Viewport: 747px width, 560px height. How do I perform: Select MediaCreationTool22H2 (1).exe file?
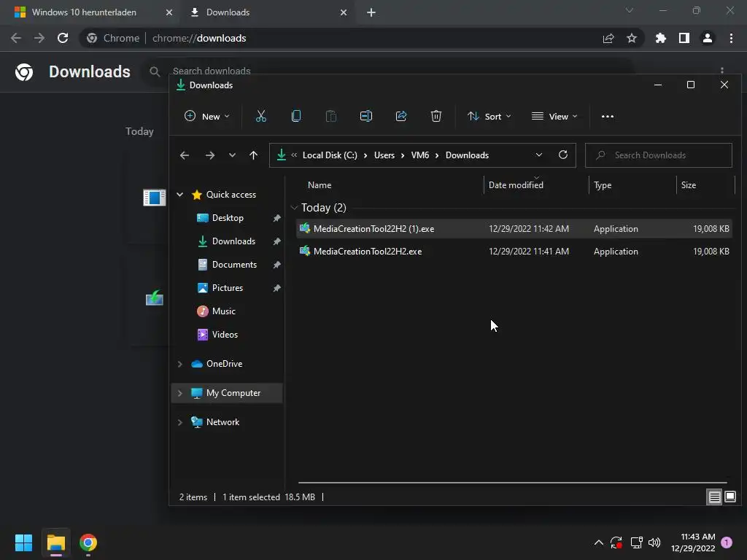coord(514,228)
